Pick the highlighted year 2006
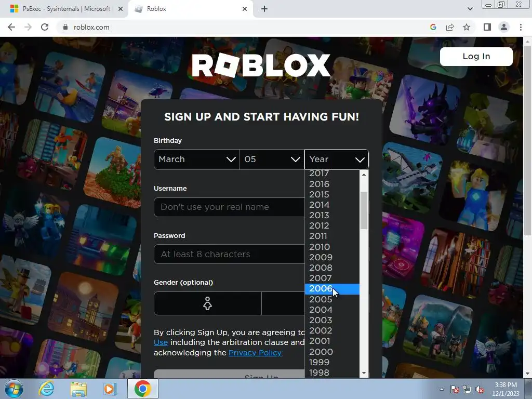The image size is (532, 399). (332, 289)
